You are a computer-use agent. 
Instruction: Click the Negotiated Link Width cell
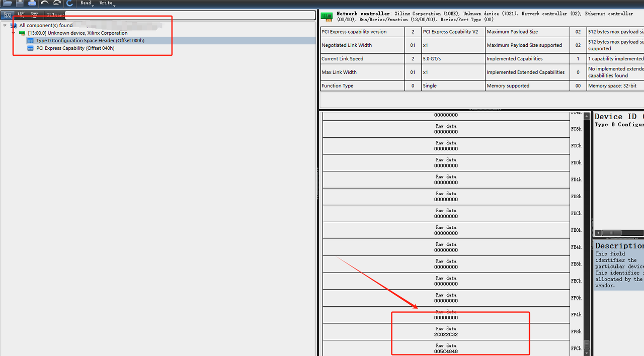tap(362, 45)
